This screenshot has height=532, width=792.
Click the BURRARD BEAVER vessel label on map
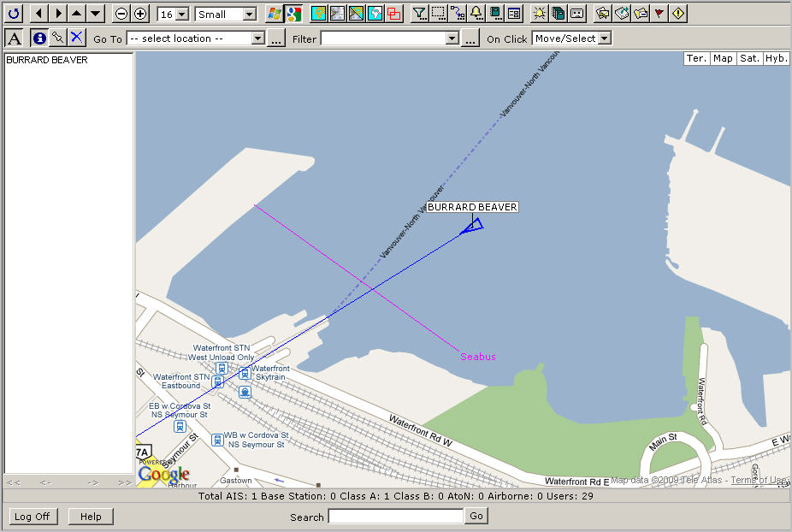472,207
